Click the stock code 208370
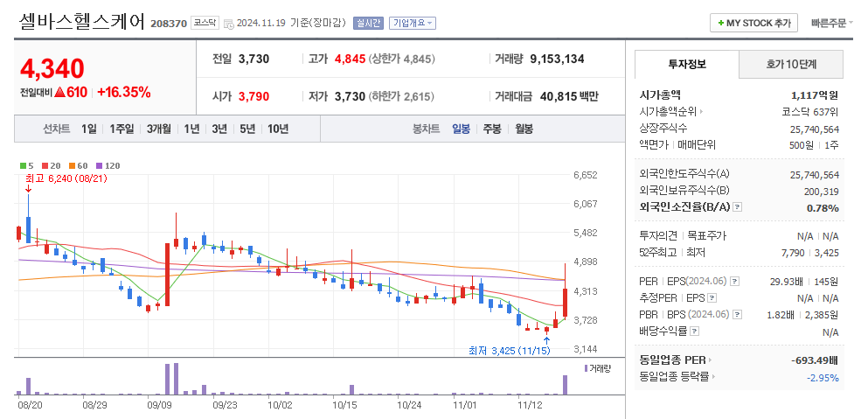This screenshot has height=419, width=868. click(169, 24)
